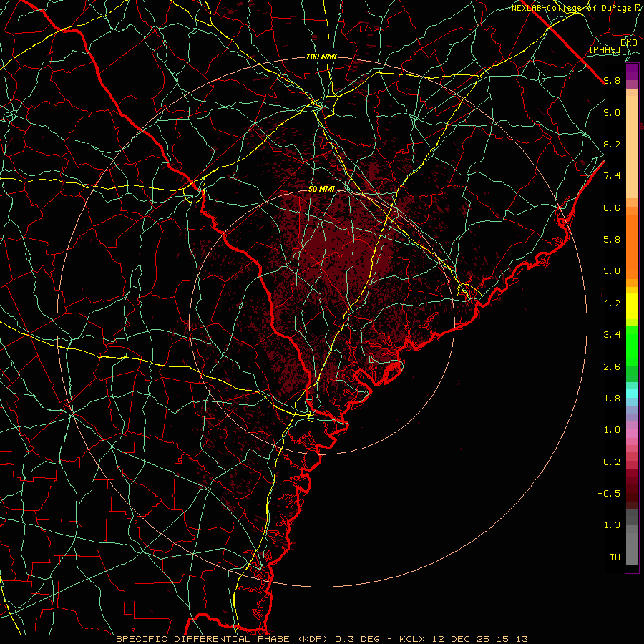Image resolution: width=644 pixels, height=644 pixels.
Task: Click the cyan segment of color bar
Action: (x=632, y=394)
